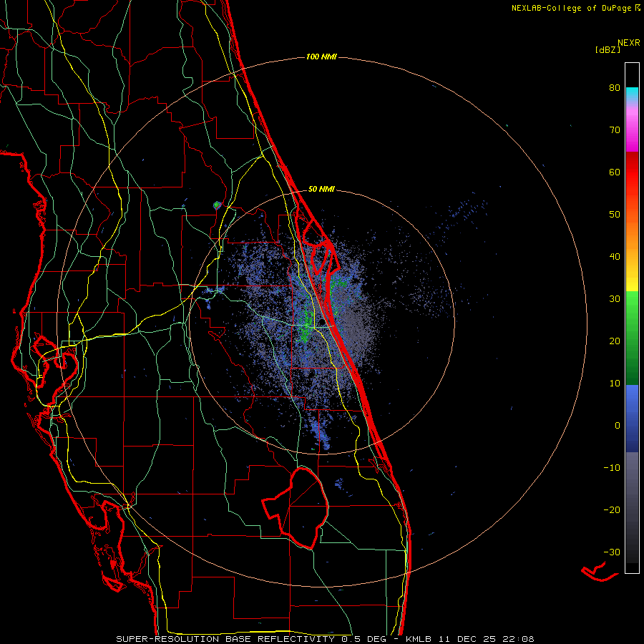Viewport: 644px width, 644px height.
Task: Click the [dBZ] units label
Action: [x=608, y=49]
